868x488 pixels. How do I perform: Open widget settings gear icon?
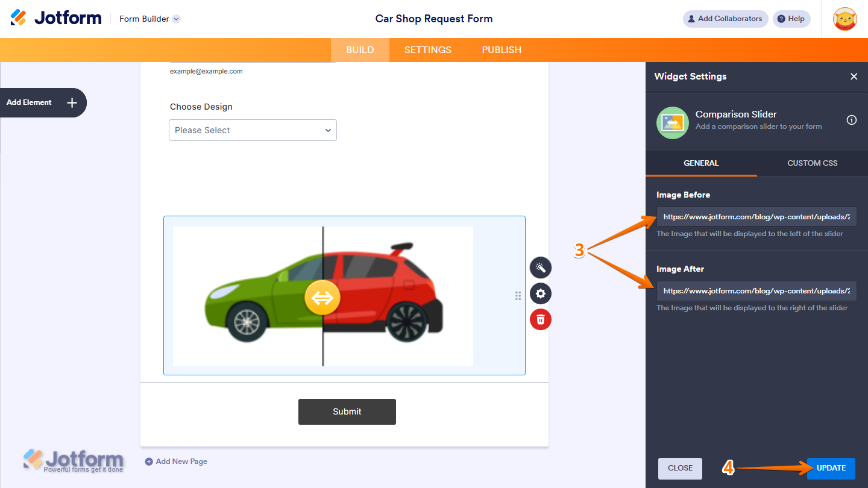[541, 293]
